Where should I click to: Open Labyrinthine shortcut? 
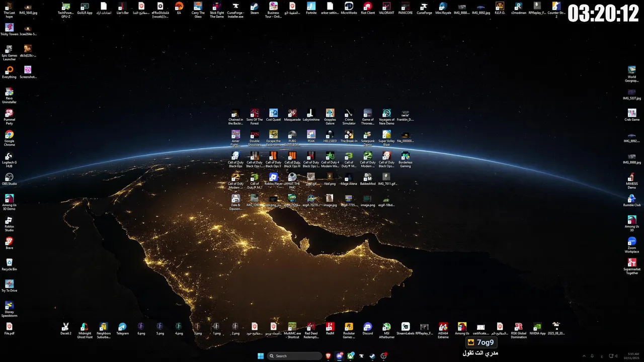[x=311, y=115]
